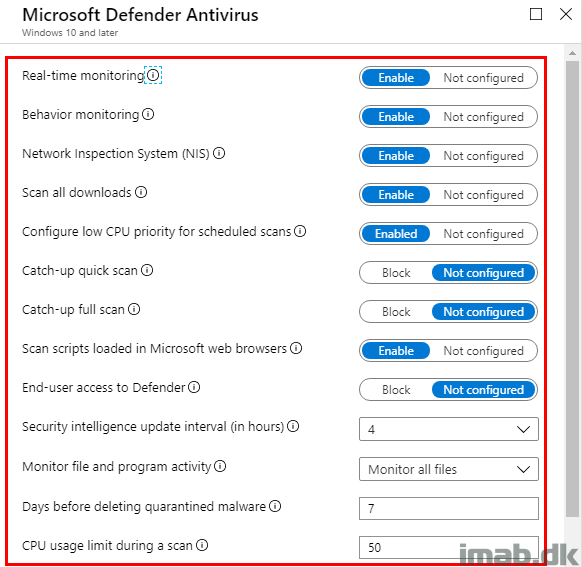Click the info icon for Catch-up quick scan
Viewport: 582px width, 567px height.
pyautogui.click(x=147, y=270)
